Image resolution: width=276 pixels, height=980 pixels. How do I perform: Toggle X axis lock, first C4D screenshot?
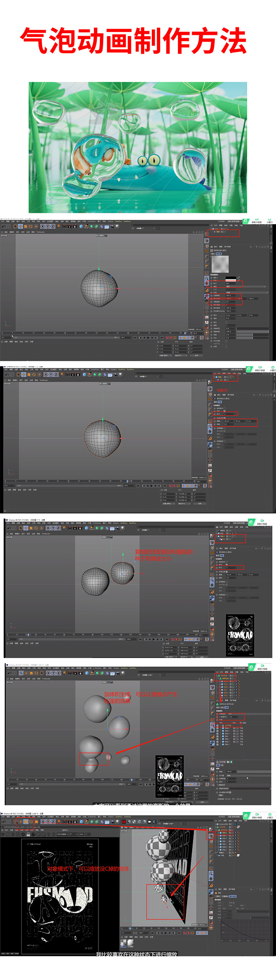(x=42, y=226)
